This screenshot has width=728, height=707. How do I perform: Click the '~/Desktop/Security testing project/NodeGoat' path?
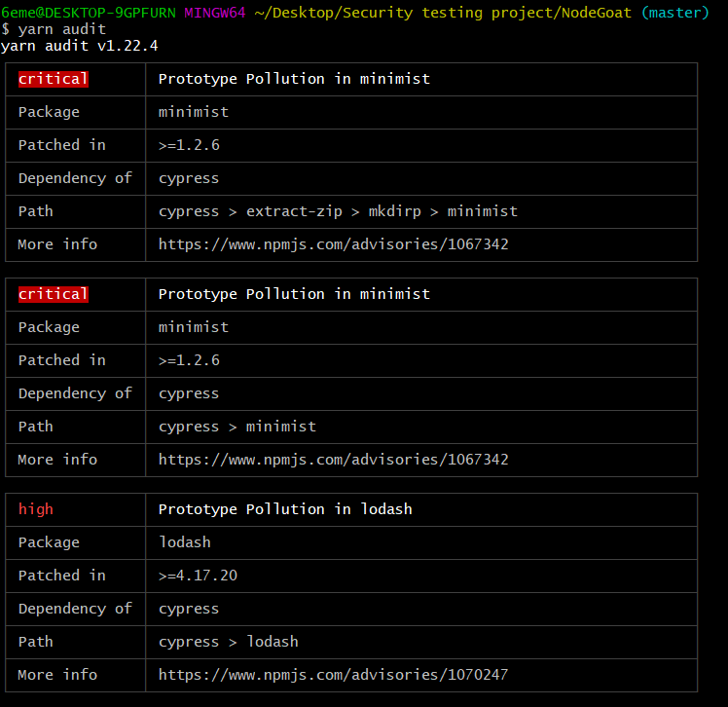(443, 13)
